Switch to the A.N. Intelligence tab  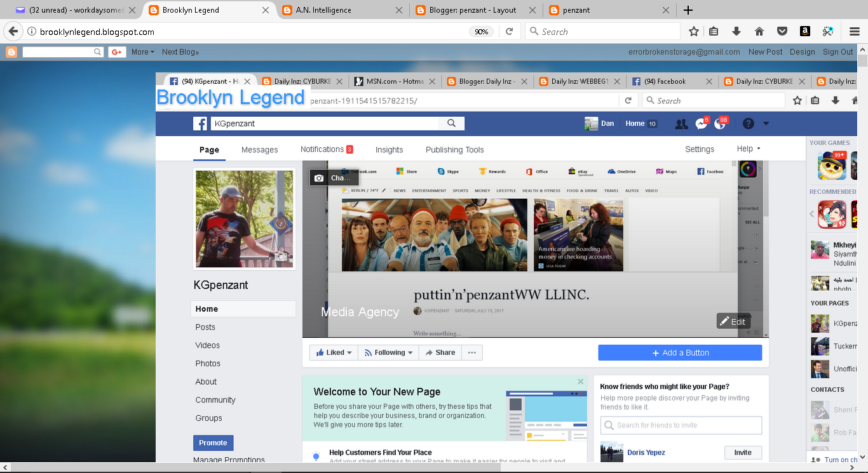tap(341, 10)
